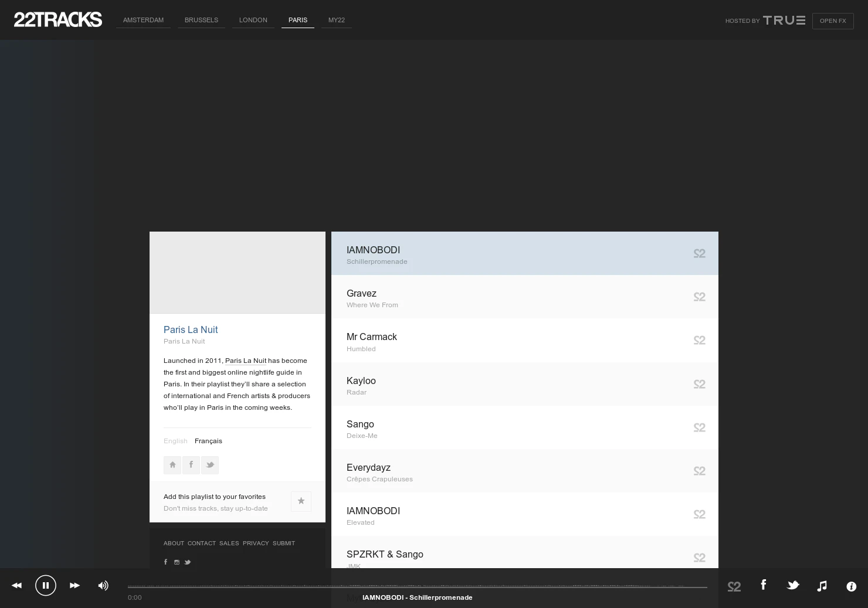The height and width of the screenshot is (608, 868).
Task: Open the MY22 tab
Action: [x=337, y=20]
